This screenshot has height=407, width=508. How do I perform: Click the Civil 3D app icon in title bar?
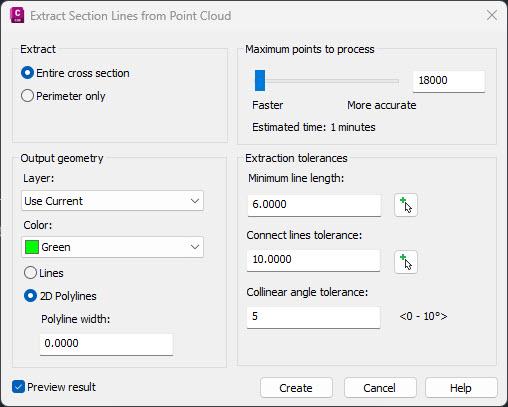point(17,15)
